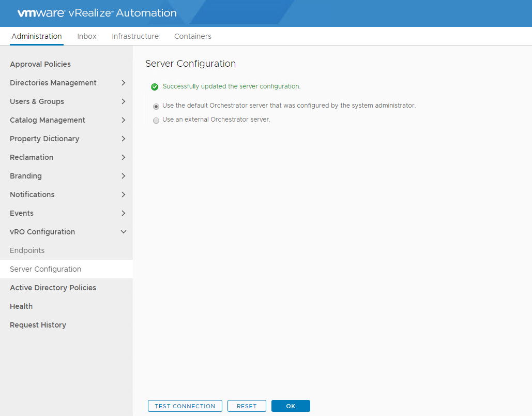532x416 pixels.
Task: Expand the Catalog Management chevron
Action: pyautogui.click(x=123, y=120)
